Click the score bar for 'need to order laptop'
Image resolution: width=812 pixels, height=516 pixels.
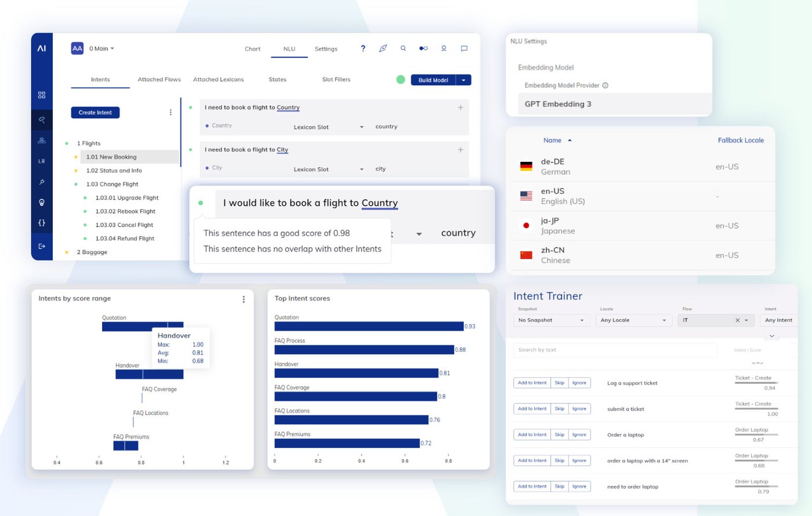pyautogui.click(x=756, y=486)
